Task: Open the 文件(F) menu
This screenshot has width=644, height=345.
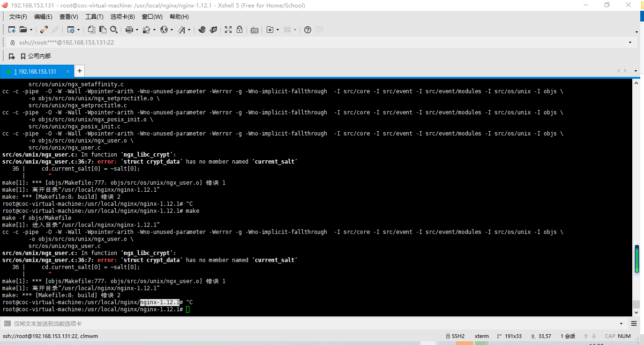Action: coord(18,17)
